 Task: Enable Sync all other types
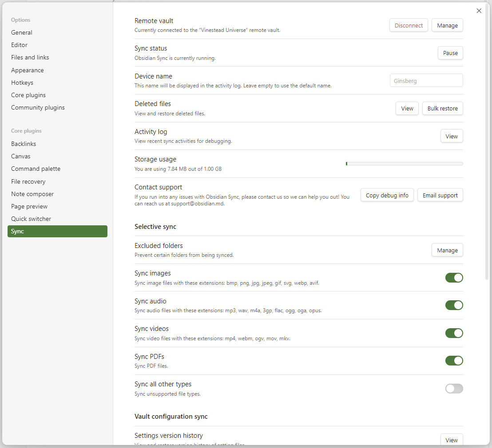(454, 389)
